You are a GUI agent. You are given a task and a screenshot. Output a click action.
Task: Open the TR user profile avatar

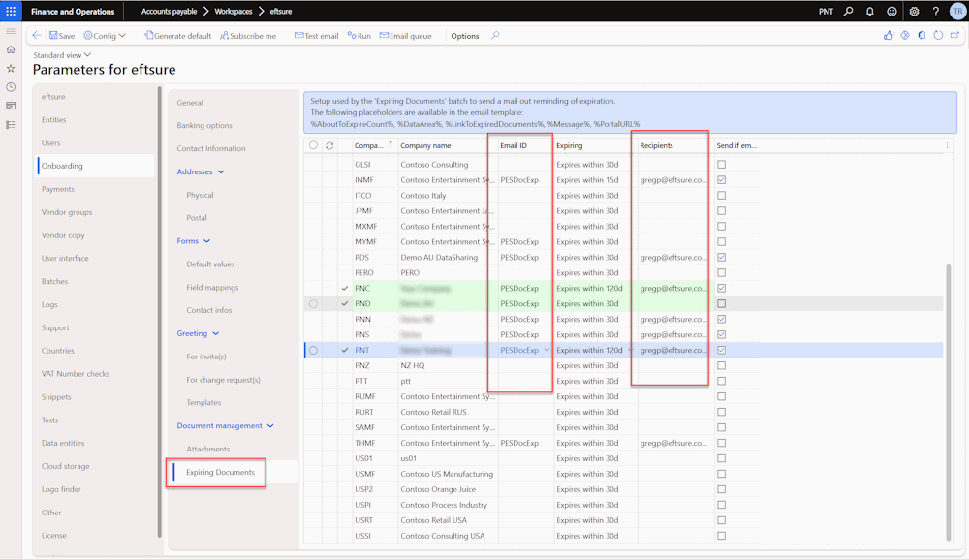click(957, 11)
